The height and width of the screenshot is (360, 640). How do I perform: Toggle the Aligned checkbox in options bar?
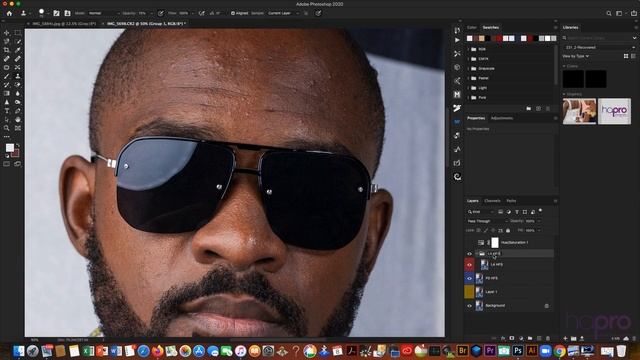coord(233,13)
